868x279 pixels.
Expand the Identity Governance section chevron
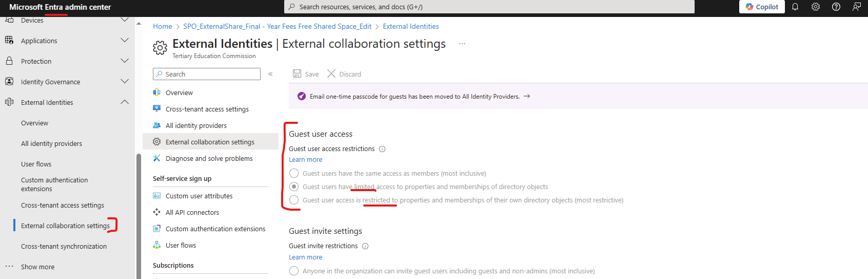(x=125, y=81)
